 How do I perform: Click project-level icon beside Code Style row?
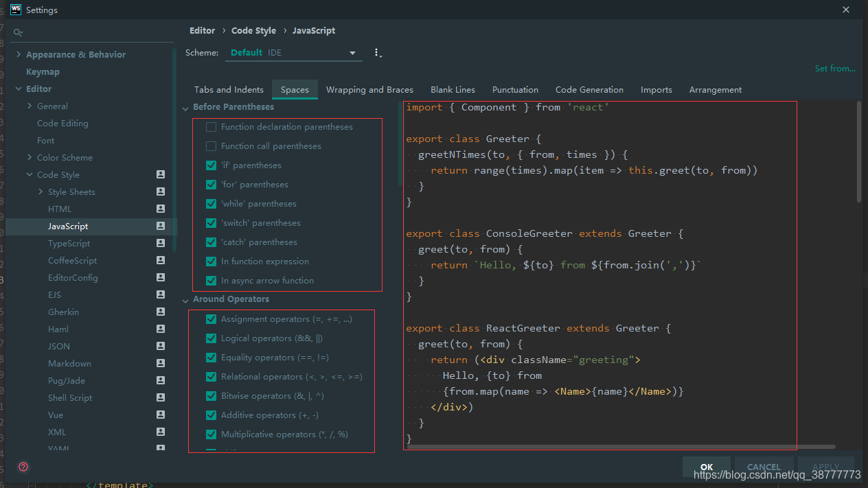click(161, 174)
